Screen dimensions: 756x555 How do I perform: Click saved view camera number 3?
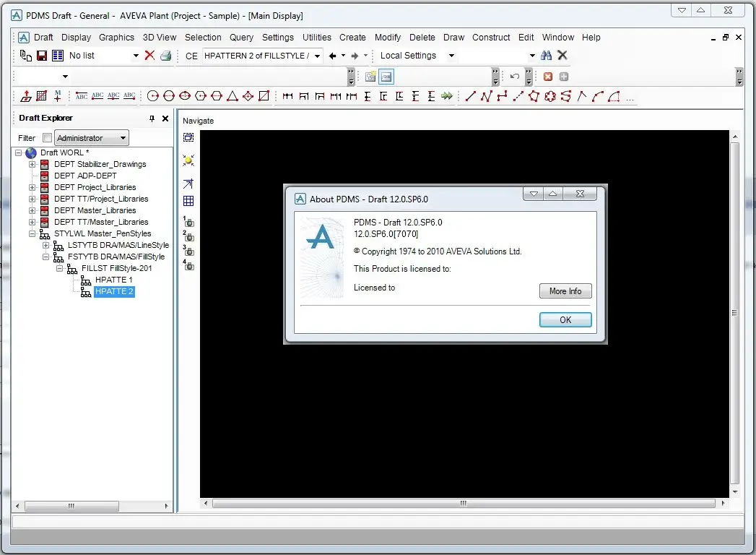click(x=188, y=251)
